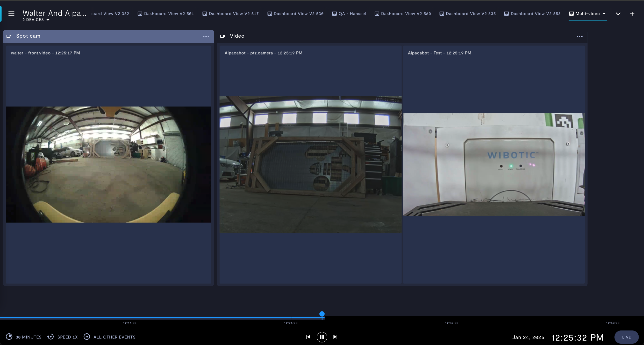
Task: Select Dashboard View V2 530 tab
Action: (295, 14)
